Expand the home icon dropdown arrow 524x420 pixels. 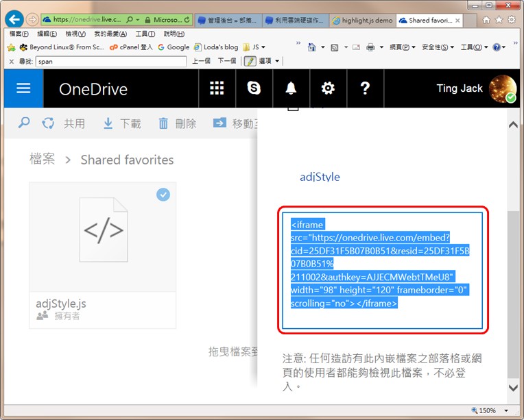point(323,47)
